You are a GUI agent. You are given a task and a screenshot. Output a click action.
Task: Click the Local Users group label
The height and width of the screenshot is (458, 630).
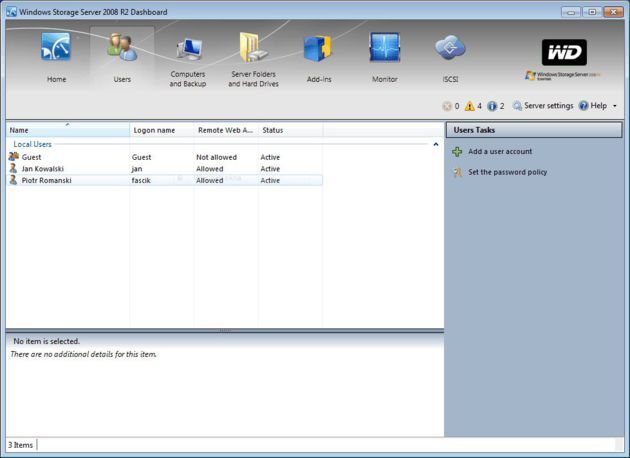point(33,144)
